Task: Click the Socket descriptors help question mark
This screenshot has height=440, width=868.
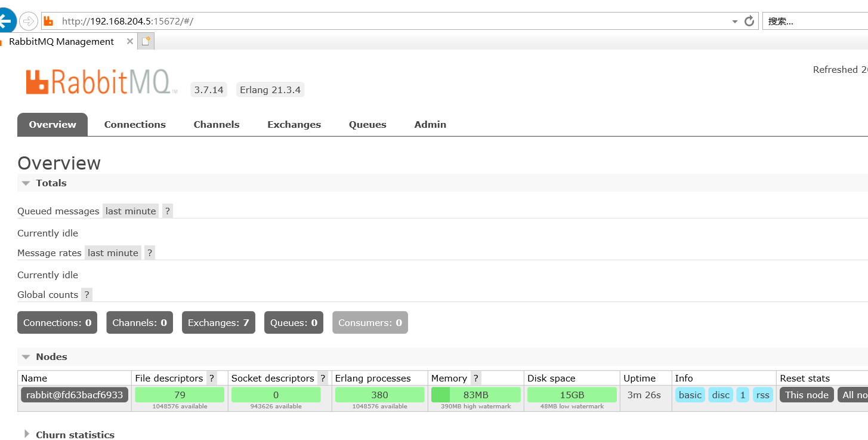Action: click(x=323, y=379)
